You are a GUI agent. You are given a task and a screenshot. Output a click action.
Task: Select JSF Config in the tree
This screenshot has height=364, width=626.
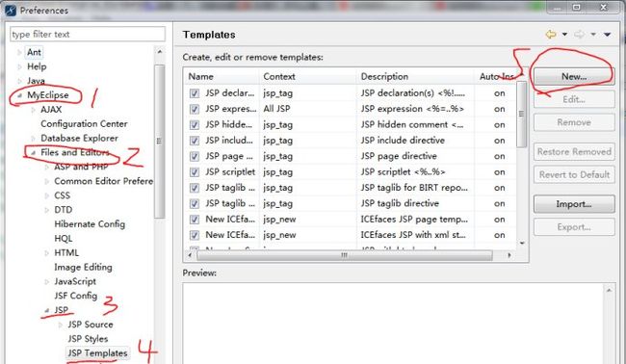[x=76, y=296]
